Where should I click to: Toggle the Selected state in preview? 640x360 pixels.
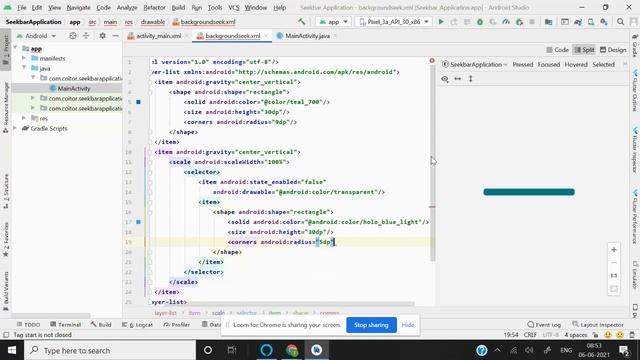pos(603,64)
